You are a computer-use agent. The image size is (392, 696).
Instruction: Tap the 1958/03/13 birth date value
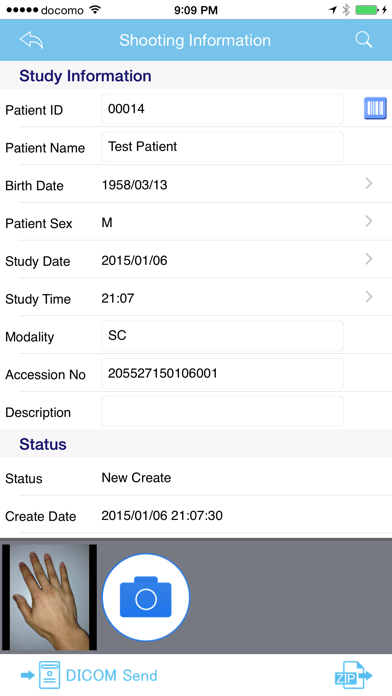point(135,185)
